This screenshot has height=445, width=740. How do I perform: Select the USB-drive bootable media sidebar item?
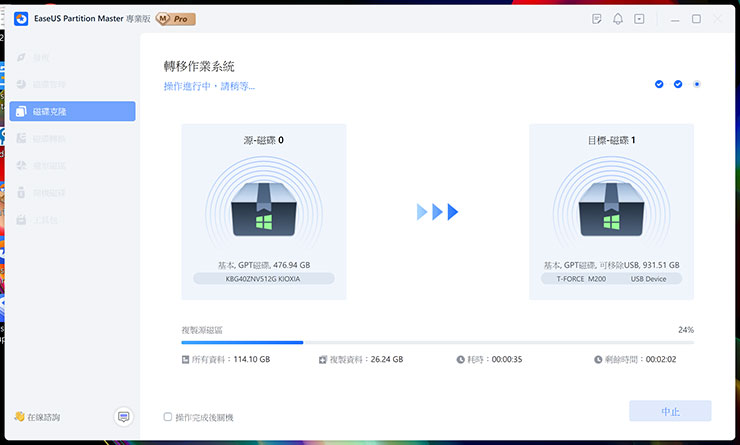[72, 193]
